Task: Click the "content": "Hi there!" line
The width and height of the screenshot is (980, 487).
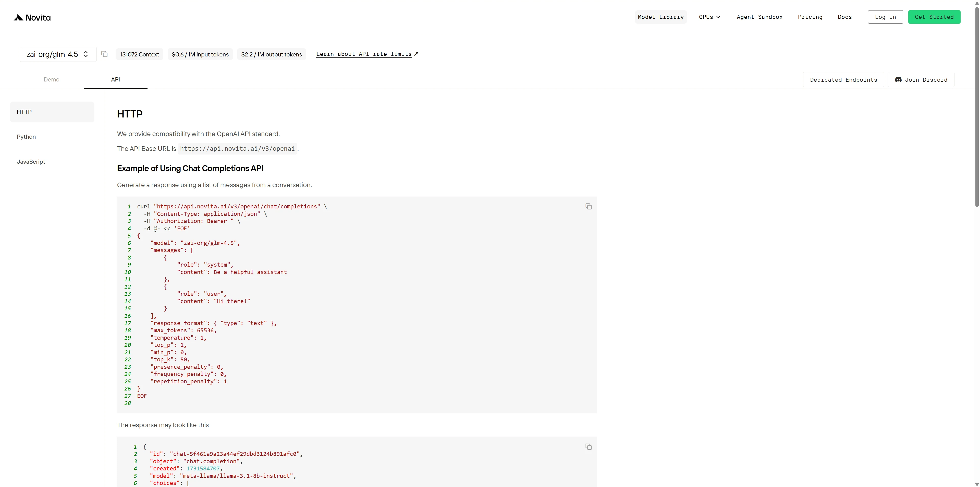Action: click(x=213, y=301)
